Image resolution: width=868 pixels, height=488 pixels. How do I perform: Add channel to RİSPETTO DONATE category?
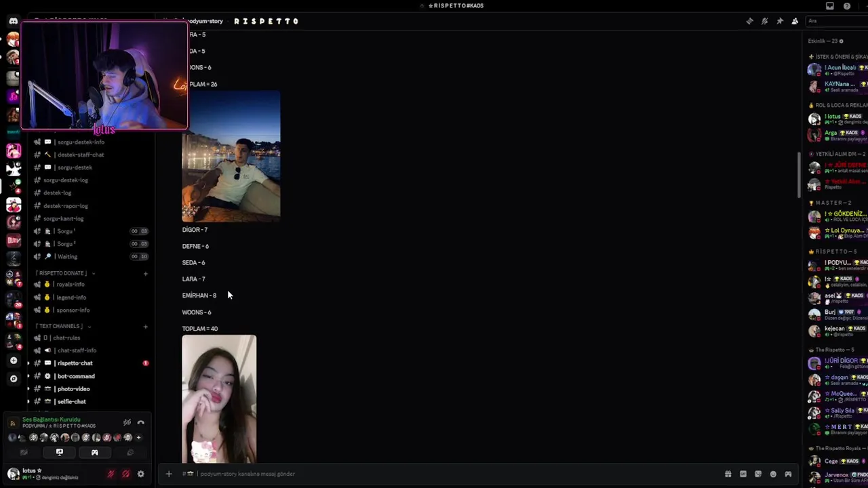(145, 274)
